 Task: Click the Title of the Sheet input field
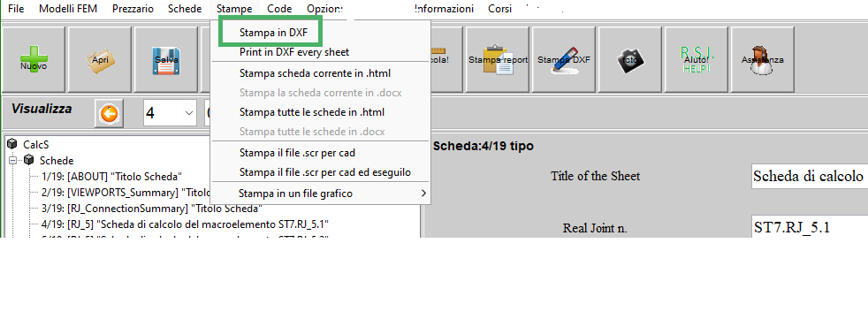coord(810,176)
